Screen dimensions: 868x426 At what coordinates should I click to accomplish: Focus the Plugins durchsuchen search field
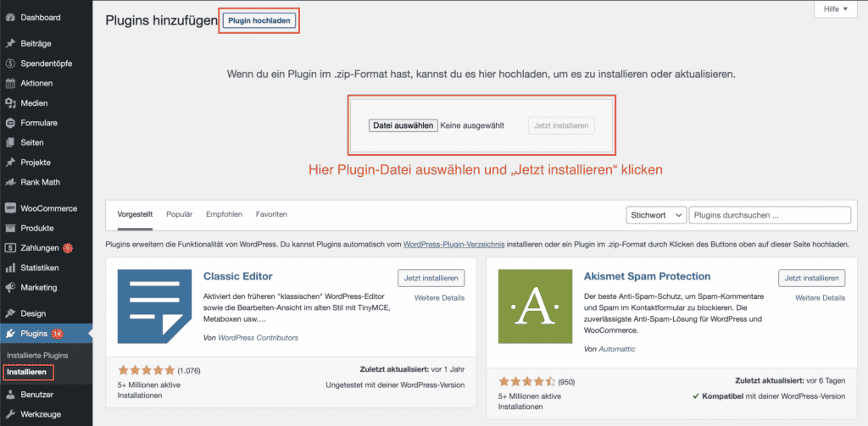(770, 215)
